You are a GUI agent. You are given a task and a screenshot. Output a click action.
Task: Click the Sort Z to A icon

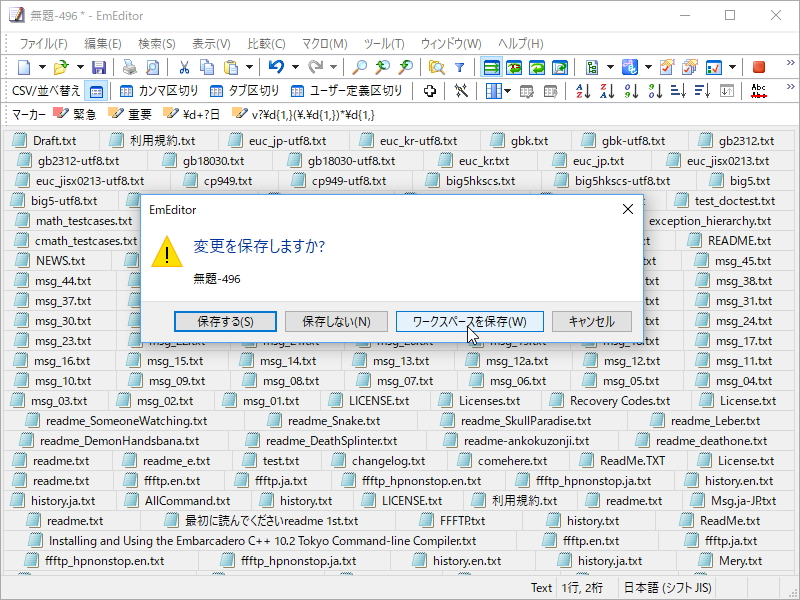pyautogui.click(x=607, y=91)
